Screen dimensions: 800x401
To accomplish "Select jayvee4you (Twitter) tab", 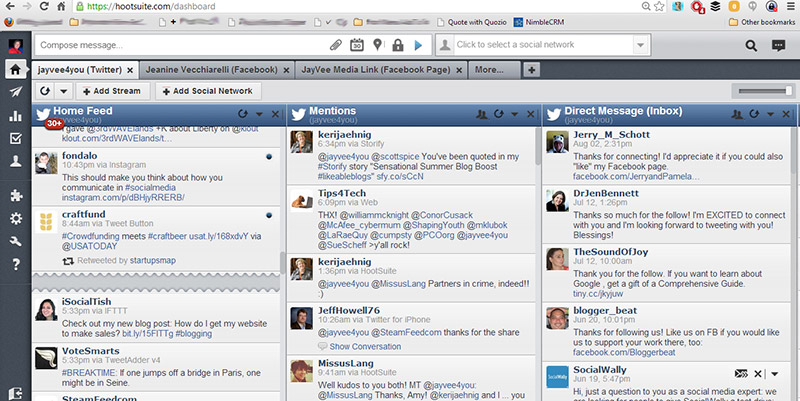I will coord(80,70).
